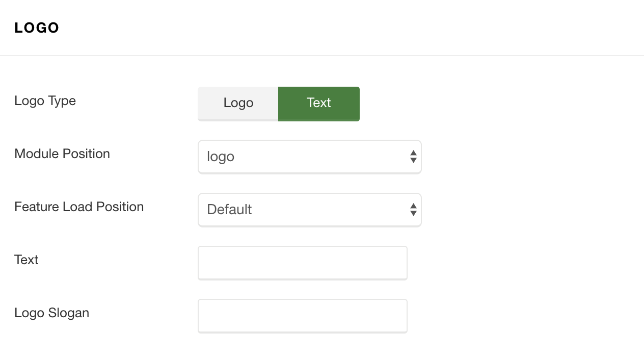Focus the Text input field

(x=303, y=263)
